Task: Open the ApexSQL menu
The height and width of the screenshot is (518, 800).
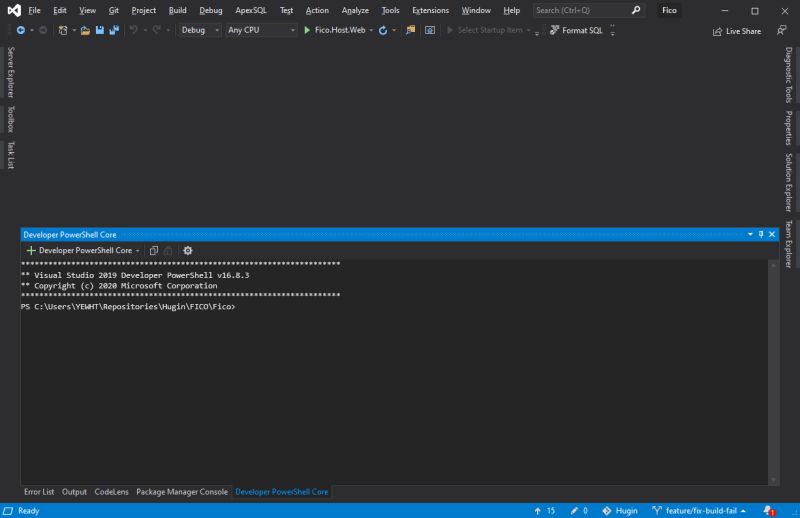Action: pyautogui.click(x=251, y=10)
